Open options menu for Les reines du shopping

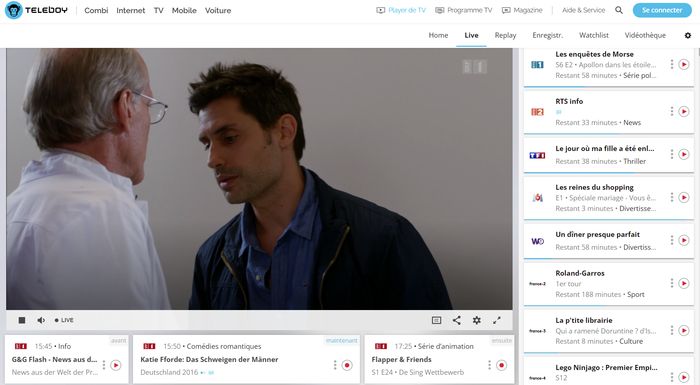coord(671,197)
